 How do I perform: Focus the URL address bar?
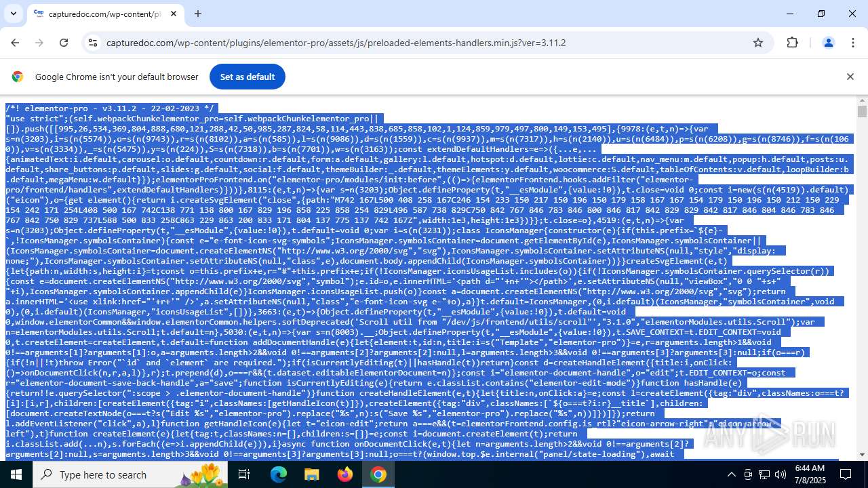coord(427,43)
